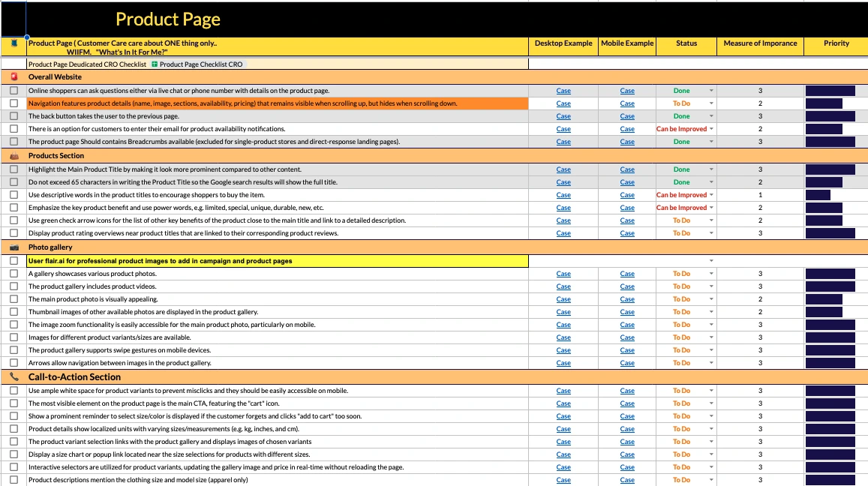This screenshot has width=868, height=486.
Task: Select importance value for the size chart row
Action: coord(760,454)
